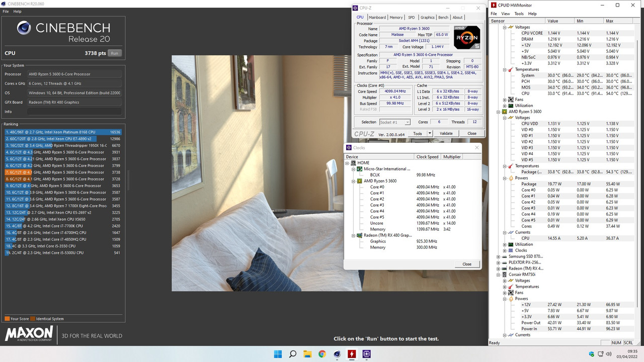
Task: Click Radeon RX 4 GPU icon in HWMonitor
Action: click(x=505, y=268)
